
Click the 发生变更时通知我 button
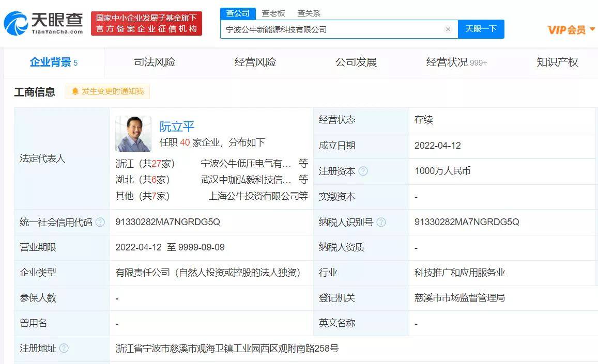108,91
